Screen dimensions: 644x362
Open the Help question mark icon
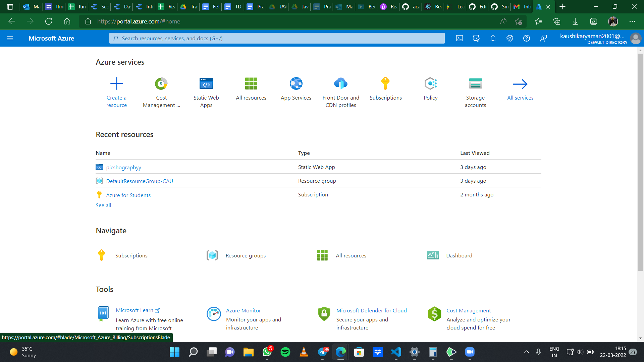[527, 38]
